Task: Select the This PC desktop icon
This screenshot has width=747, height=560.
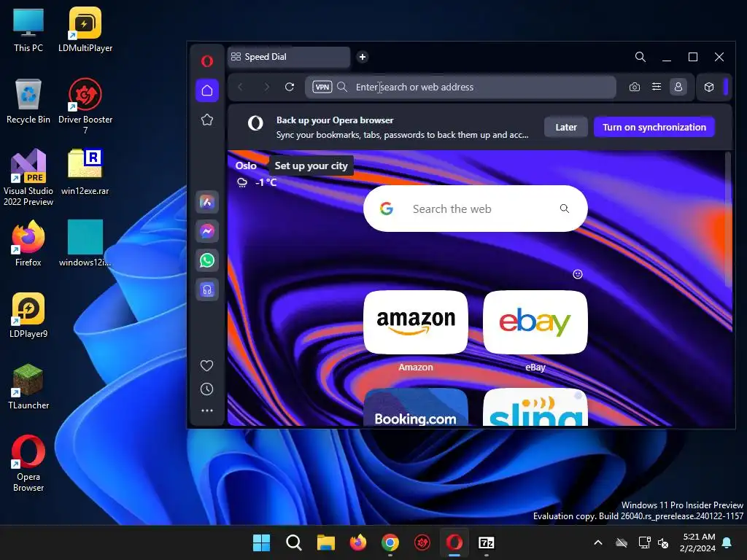Action: pyautogui.click(x=28, y=30)
